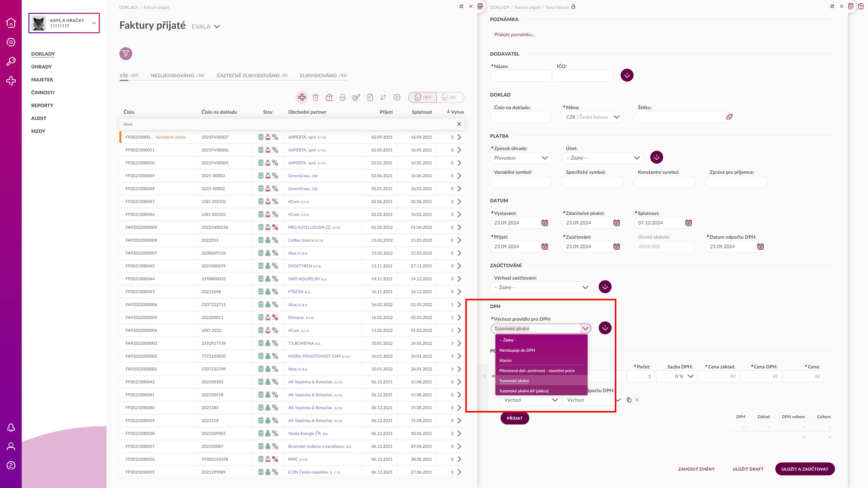Image resolution: width=868 pixels, height=488 pixels.
Task: Open the magnifier search icon in sidebar
Action: click(11, 61)
